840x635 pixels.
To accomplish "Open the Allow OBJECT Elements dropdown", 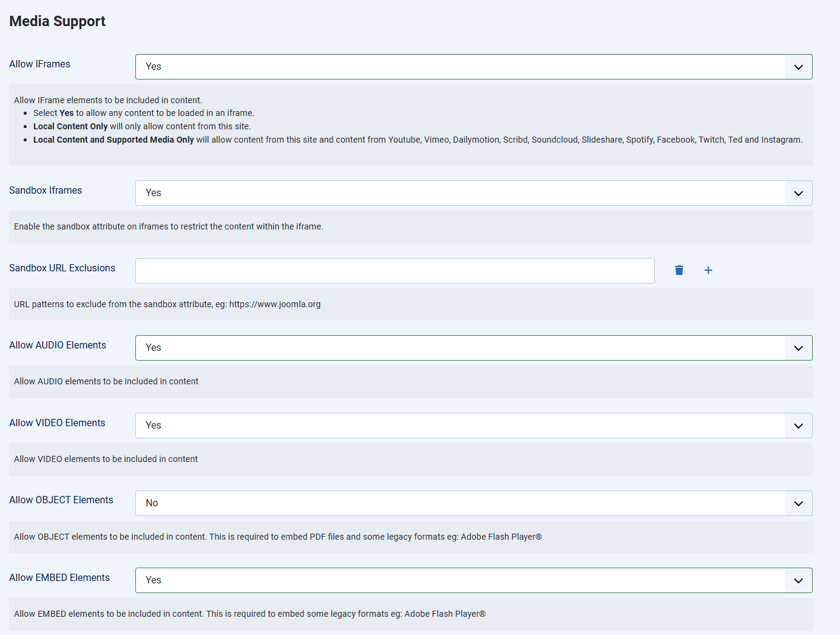I will tap(473, 503).
